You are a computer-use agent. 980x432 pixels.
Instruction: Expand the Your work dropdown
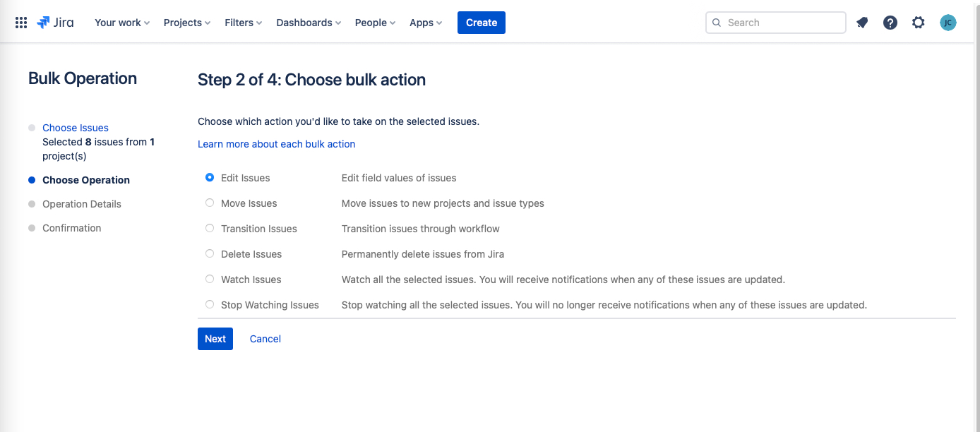[122, 23]
